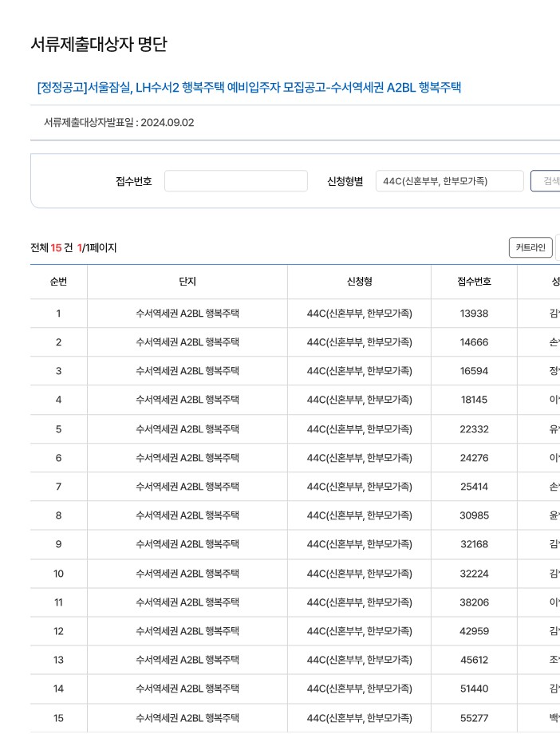Click the 단지 column header
The image size is (560, 742).
[187, 282]
